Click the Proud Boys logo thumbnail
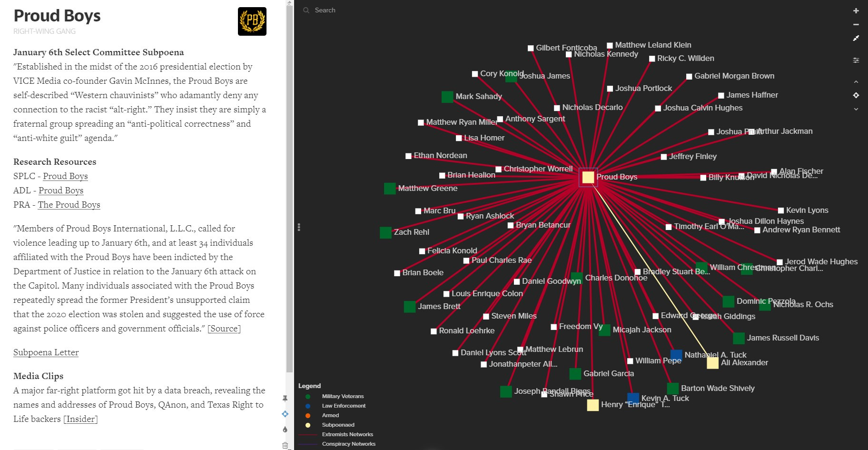 252,21
